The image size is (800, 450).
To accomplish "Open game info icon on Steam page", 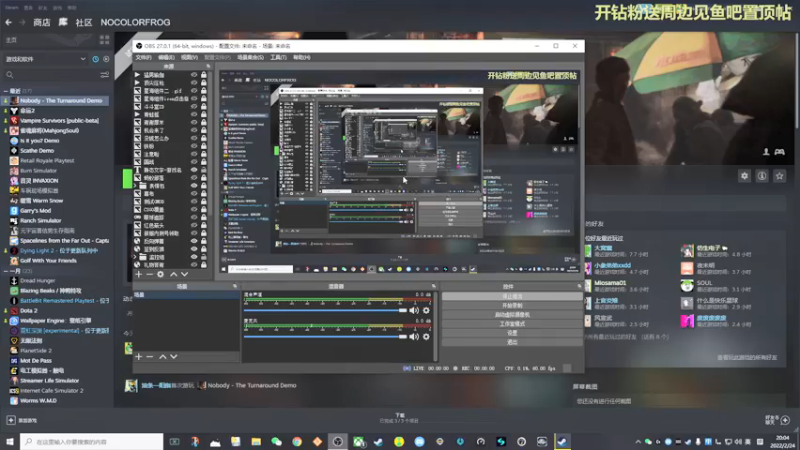I will point(762,176).
